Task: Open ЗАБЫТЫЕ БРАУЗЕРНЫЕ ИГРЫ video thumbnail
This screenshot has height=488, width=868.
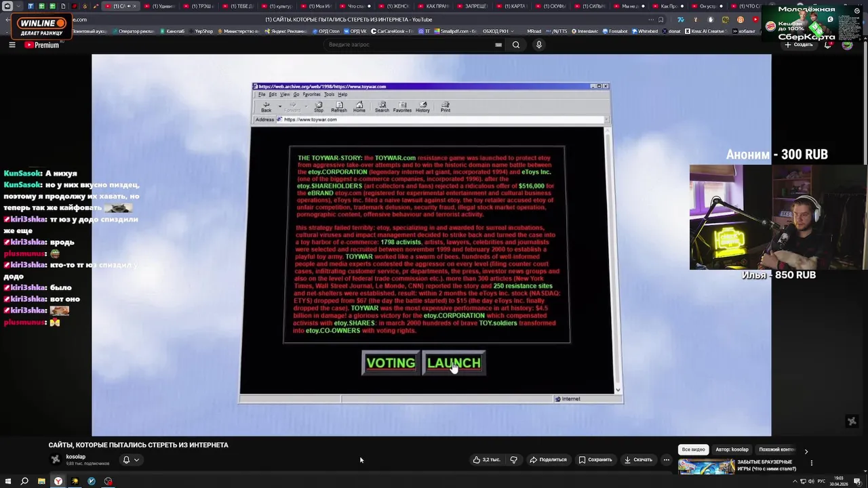Action: pos(706,466)
